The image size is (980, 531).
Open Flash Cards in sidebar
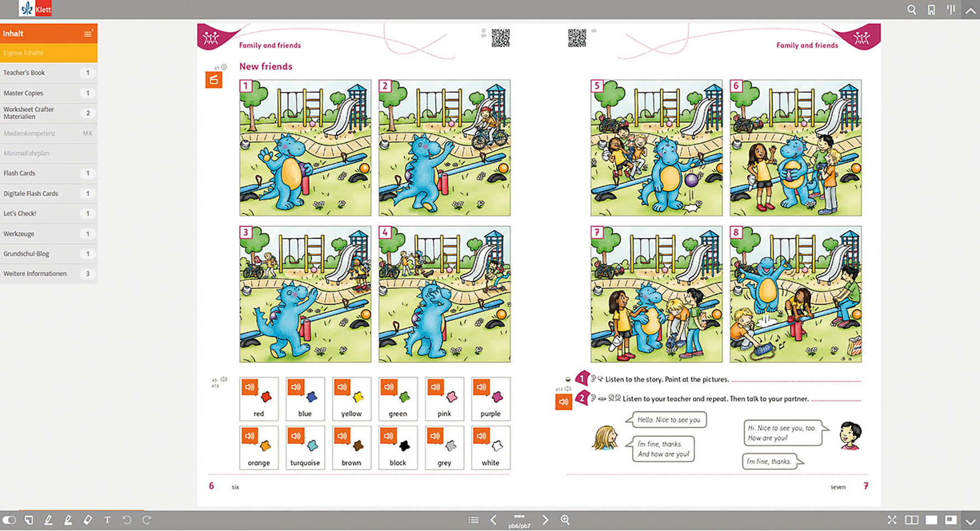[x=49, y=173]
